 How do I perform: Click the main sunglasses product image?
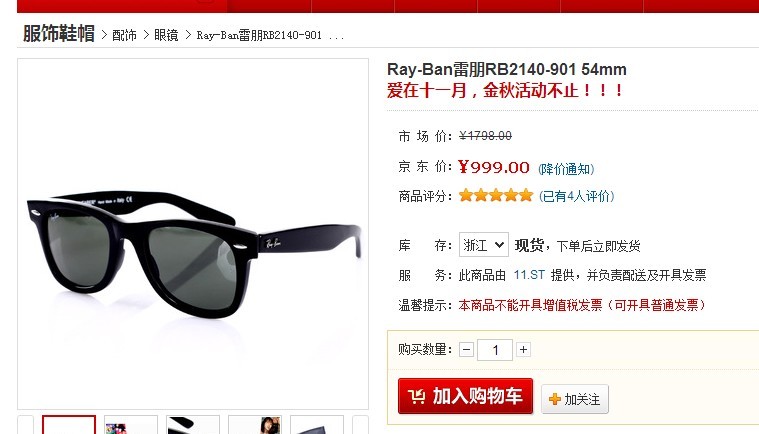click(193, 234)
